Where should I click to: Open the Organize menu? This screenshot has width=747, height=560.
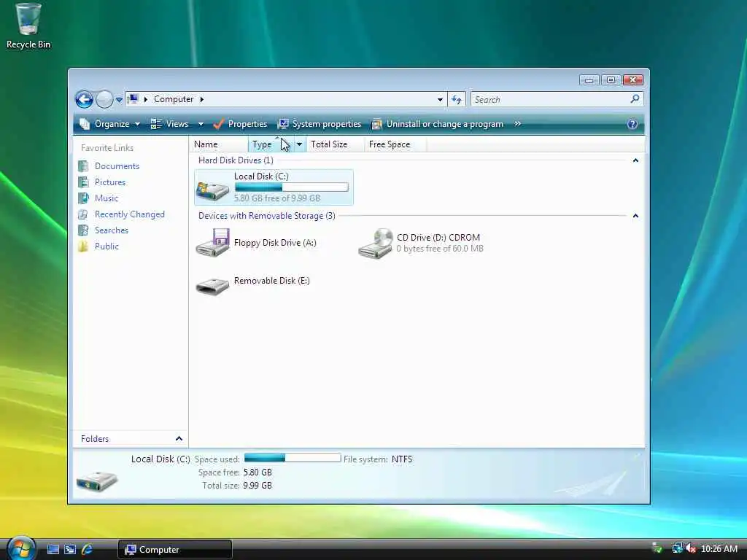point(110,124)
